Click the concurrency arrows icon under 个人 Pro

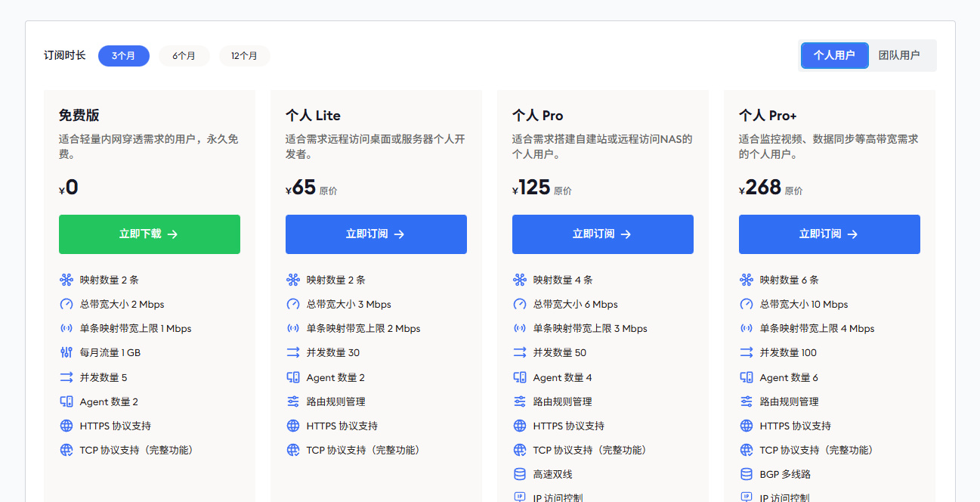(x=520, y=352)
